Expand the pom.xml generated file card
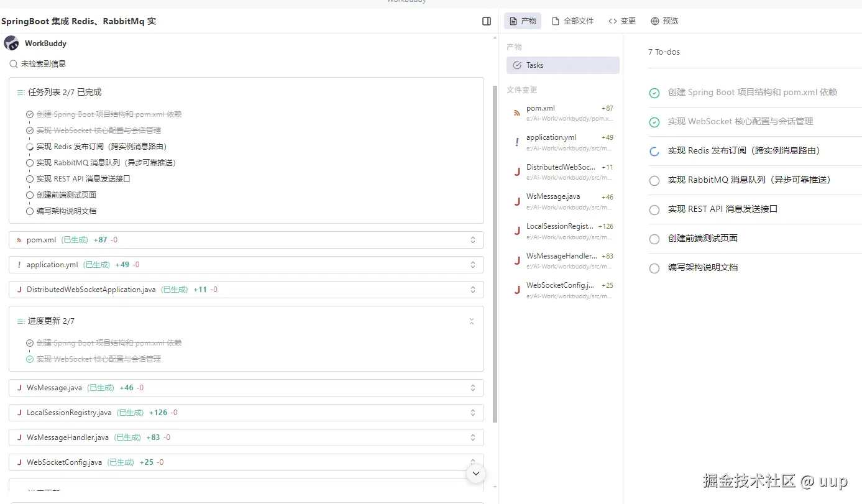This screenshot has height=504, width=862. click(x=472, y=240)
